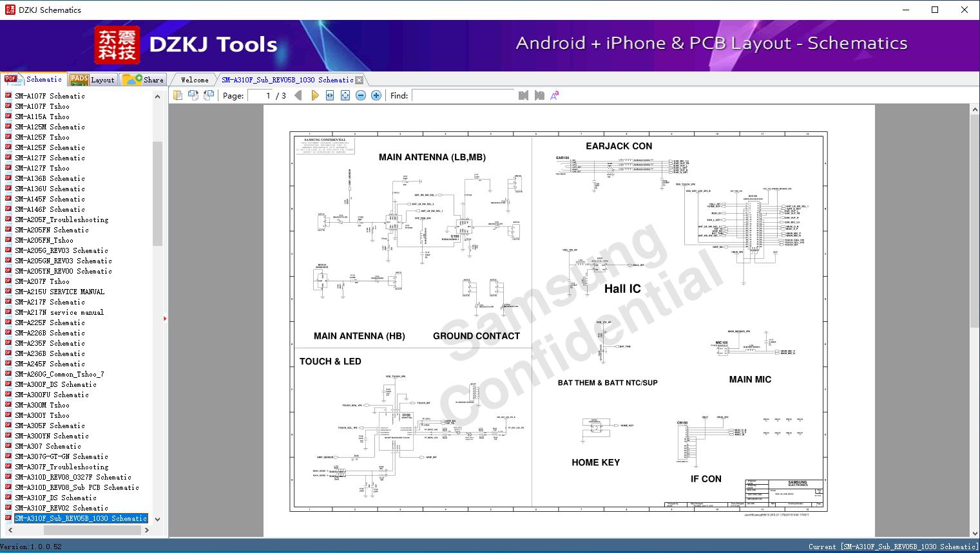The width and height of the screenshot is (980, 553).
Task: Select SM-A305F Schematic
Action: pyautogui.click(x=50, y=426)
